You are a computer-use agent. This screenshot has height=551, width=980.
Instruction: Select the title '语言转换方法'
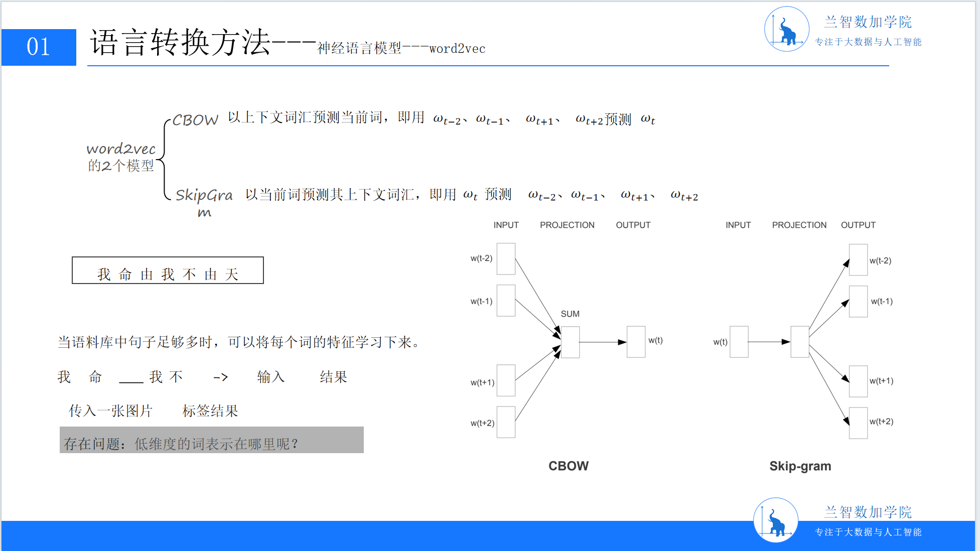tap(180, 42)
